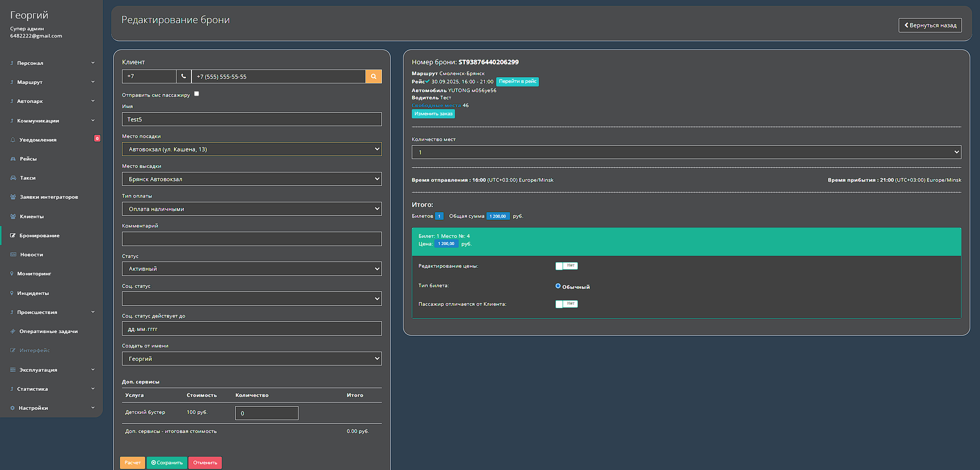The width and height of the screenshot is (980, 470).
Task: Open the Рейсы menu item
Action: (x=28, y=159)
